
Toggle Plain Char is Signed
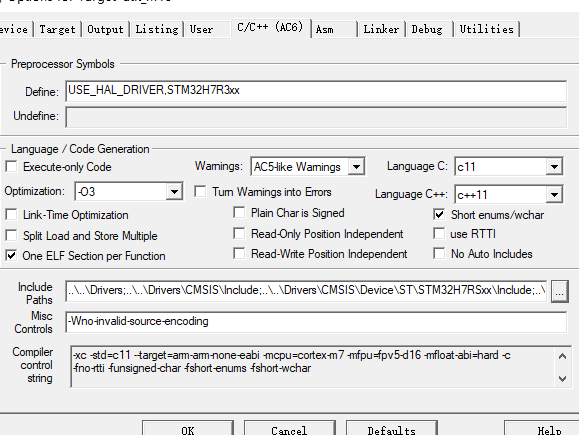pos(239,212)
